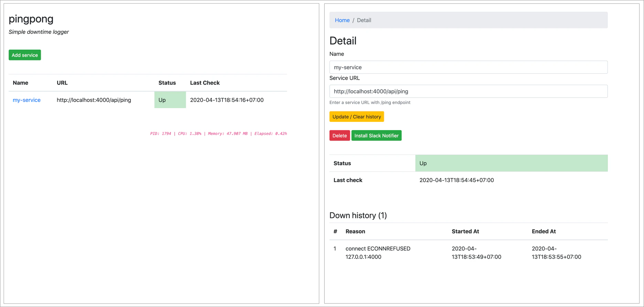Click the Last Check column header
Image resolution: width=644 pixels, height=307 pixels.
tap(205, 83)
